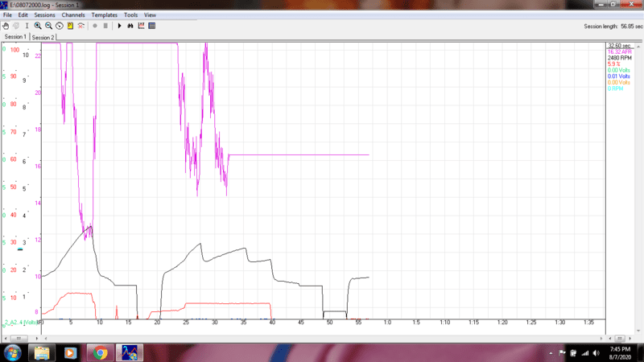Open the Channels menu
This screenshot has width=644, height=362.
click(72, 15)
